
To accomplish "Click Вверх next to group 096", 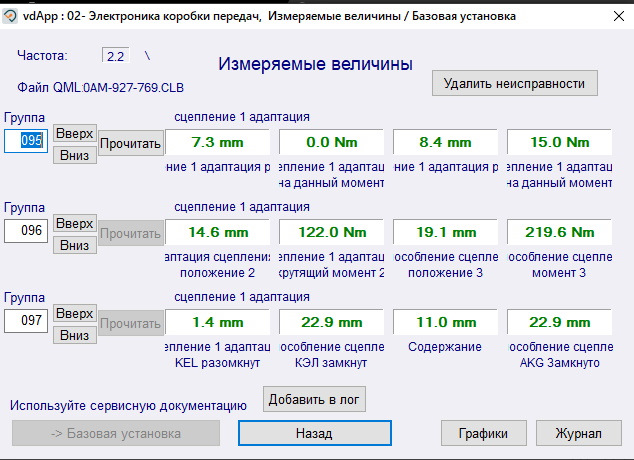I will tap(75, 223).
